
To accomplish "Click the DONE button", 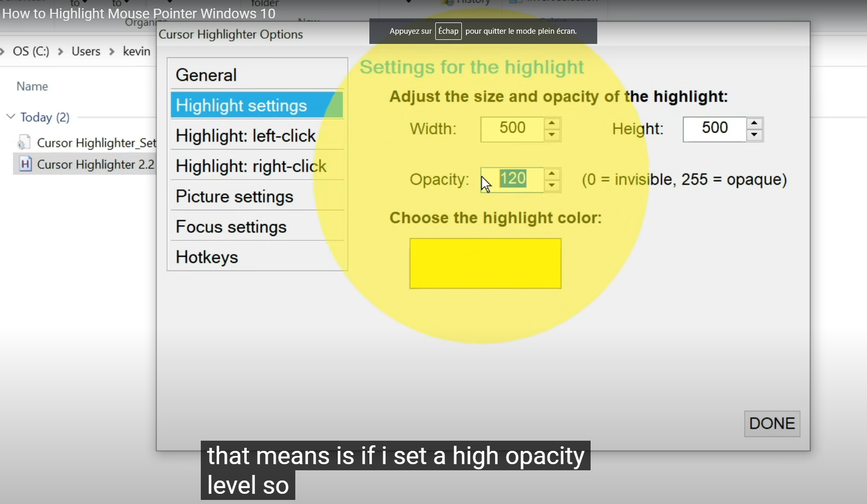I will coord(772,423).
